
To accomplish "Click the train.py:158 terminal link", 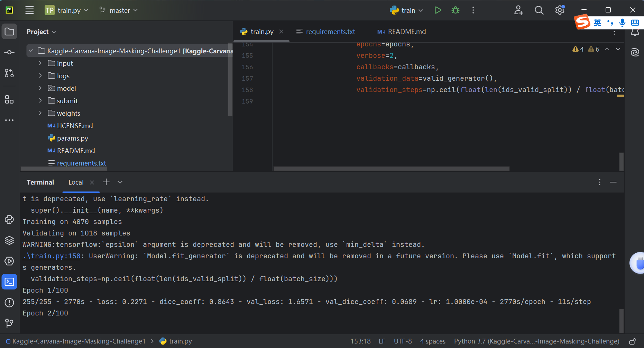I will point(52,256).
